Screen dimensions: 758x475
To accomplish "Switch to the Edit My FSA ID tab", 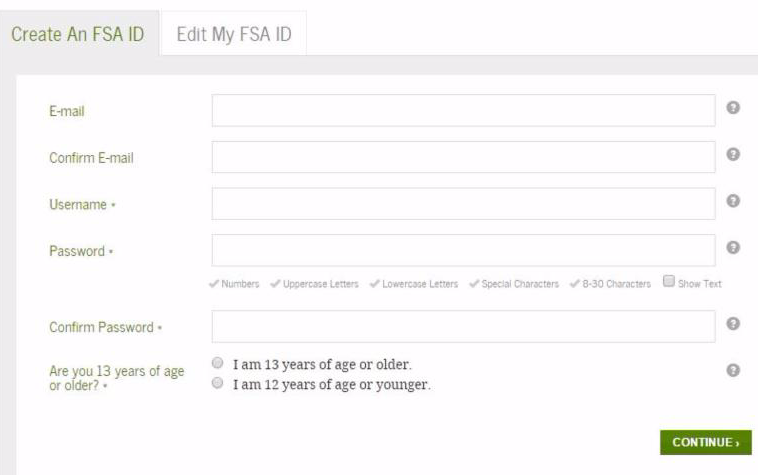I will coord(234,34).
